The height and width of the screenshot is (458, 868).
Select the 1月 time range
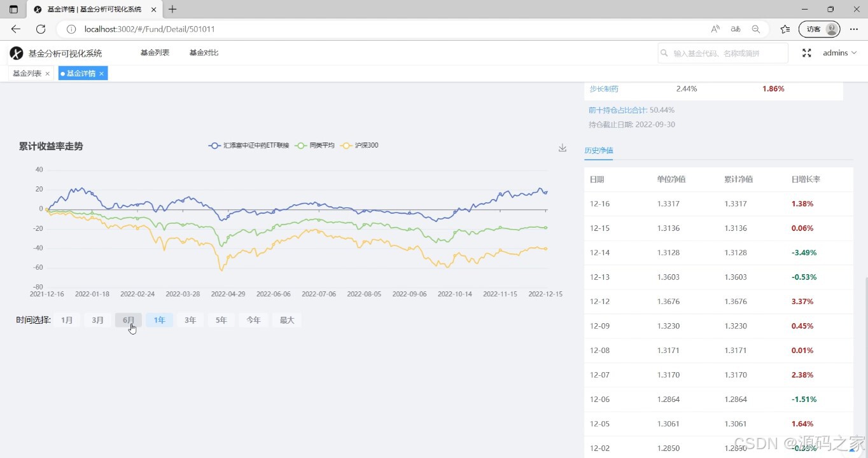[67, 320]
